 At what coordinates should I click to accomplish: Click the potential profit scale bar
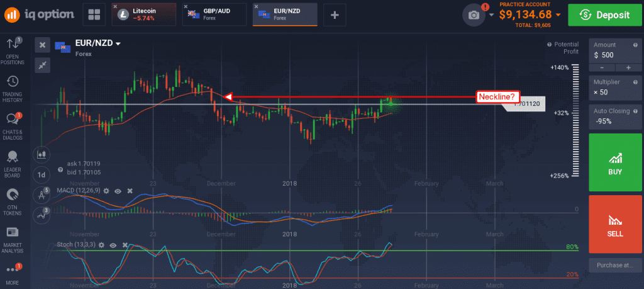[x=575, y=122]
